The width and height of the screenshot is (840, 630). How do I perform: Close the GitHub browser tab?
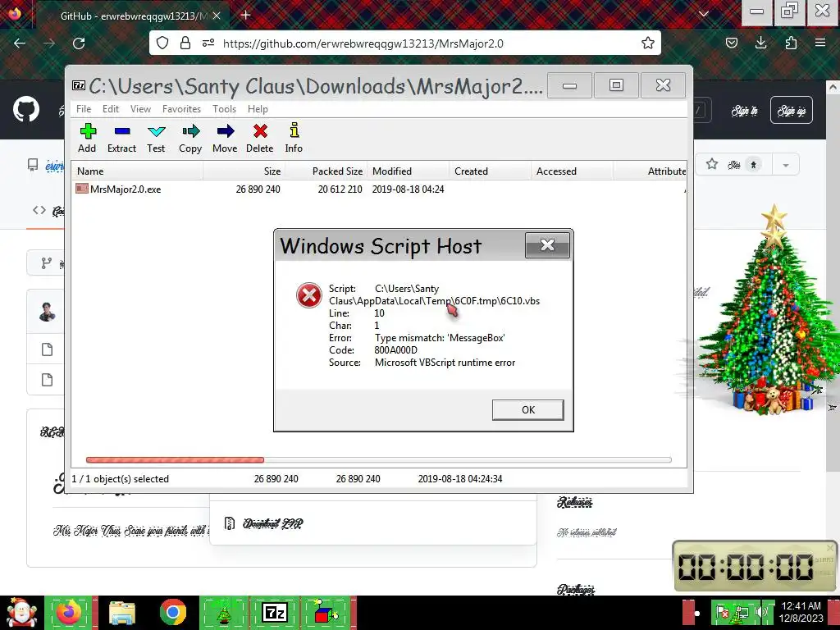(x=217, y=16)
